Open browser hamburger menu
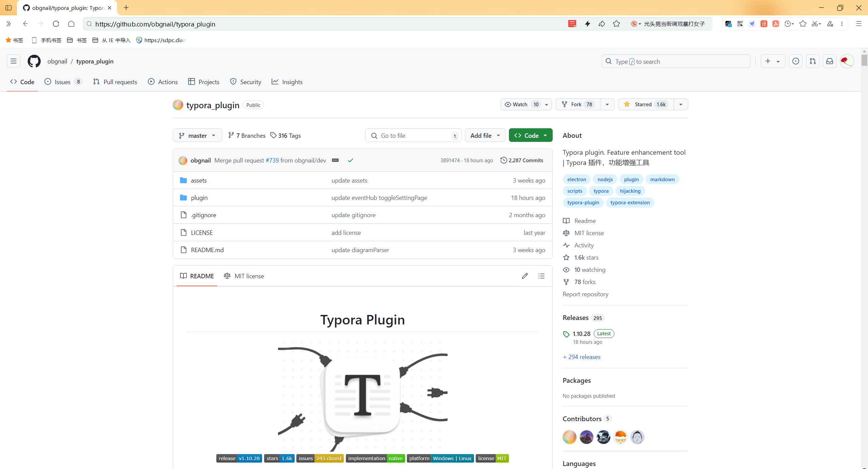 (859, 24)
